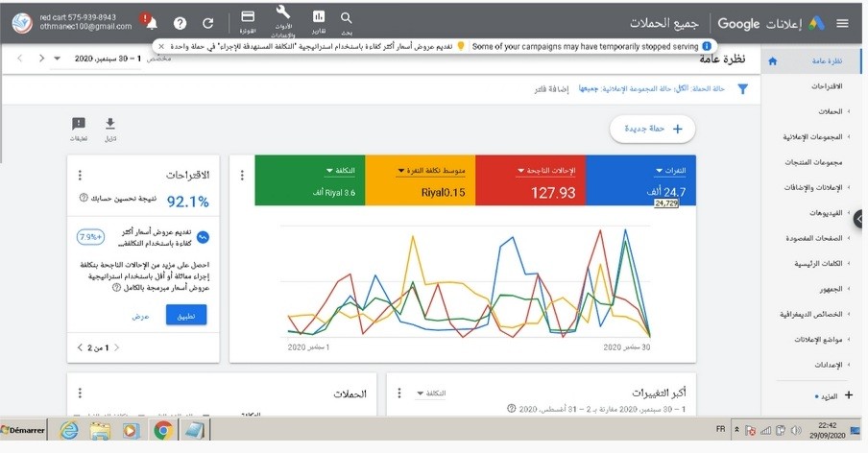Open cost (التكلفة) dropdown on green tile
Viewport: 868px width, 453px height.
pos(341,171)
